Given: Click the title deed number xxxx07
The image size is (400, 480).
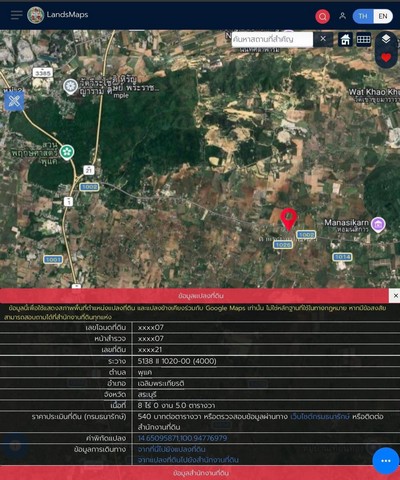Looking at the screenshot, I should click(151, 327).
